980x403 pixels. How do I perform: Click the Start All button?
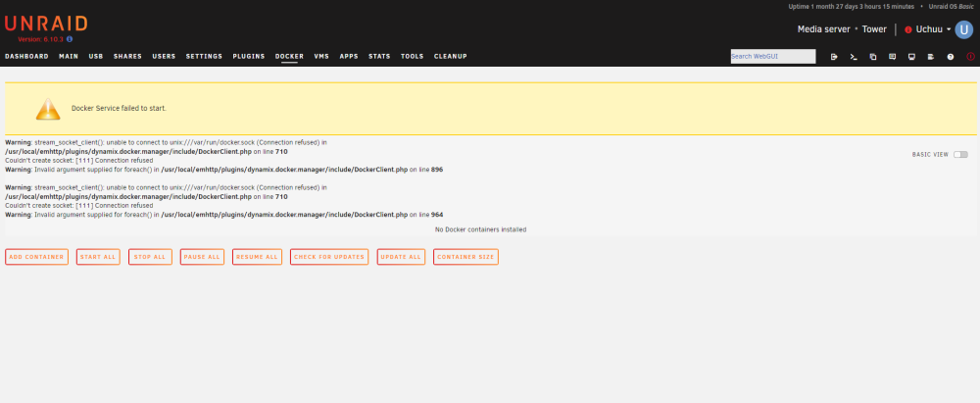tap(98, 257)
